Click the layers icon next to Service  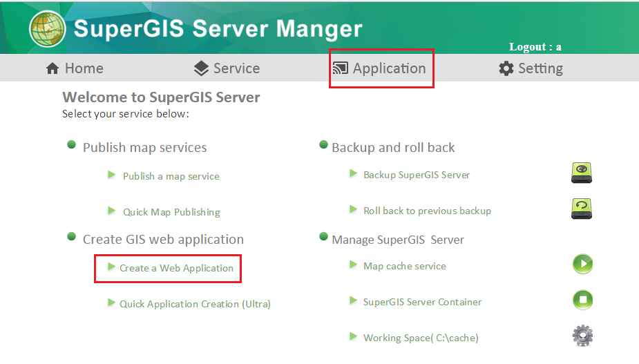click(201, 68)
